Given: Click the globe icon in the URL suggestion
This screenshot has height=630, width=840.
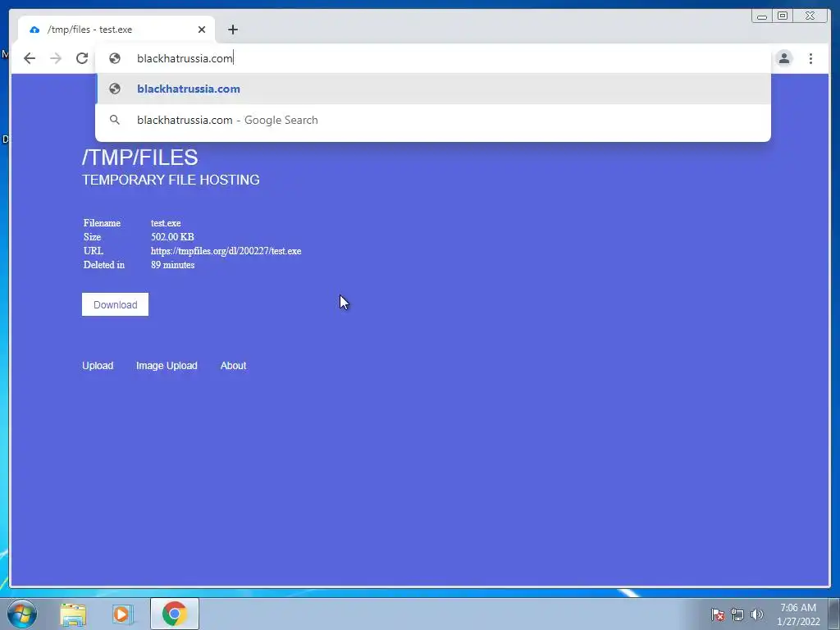Looking at the screenshot, I should pyautogui.click(x=115, y=89).
